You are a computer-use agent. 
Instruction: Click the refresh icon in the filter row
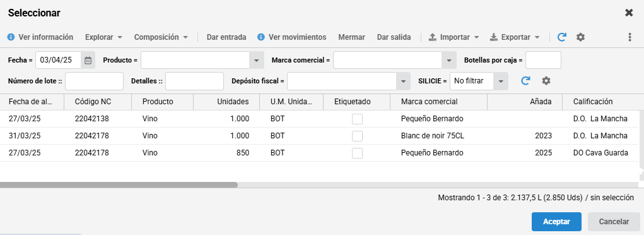pyautogui.click(x=525, y=81)
